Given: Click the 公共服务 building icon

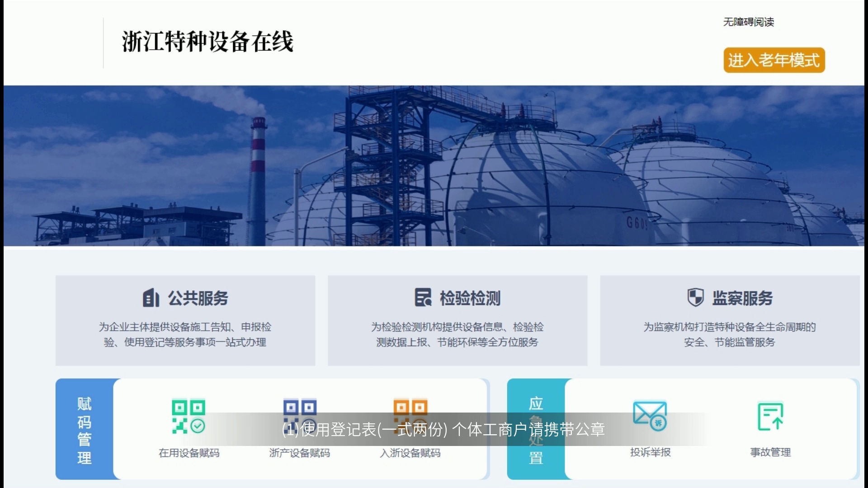Looking at the screenshot, I should pos(151,298).
